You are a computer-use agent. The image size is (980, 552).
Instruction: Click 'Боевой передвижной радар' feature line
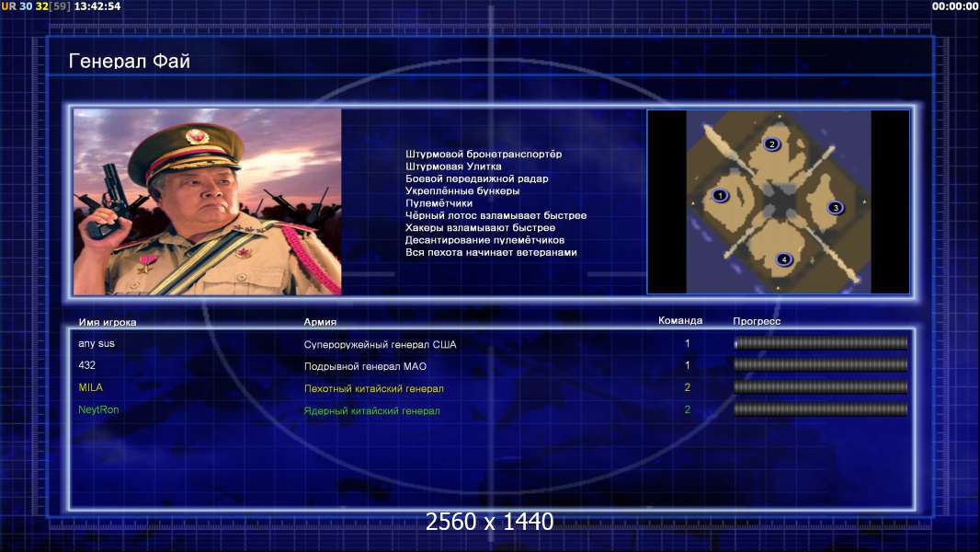(x=477, y=178)
